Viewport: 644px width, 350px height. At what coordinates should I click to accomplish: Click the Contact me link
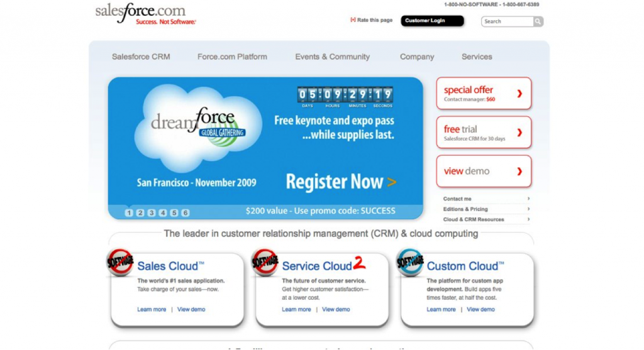pyautogui.click(x=457, y=199)
